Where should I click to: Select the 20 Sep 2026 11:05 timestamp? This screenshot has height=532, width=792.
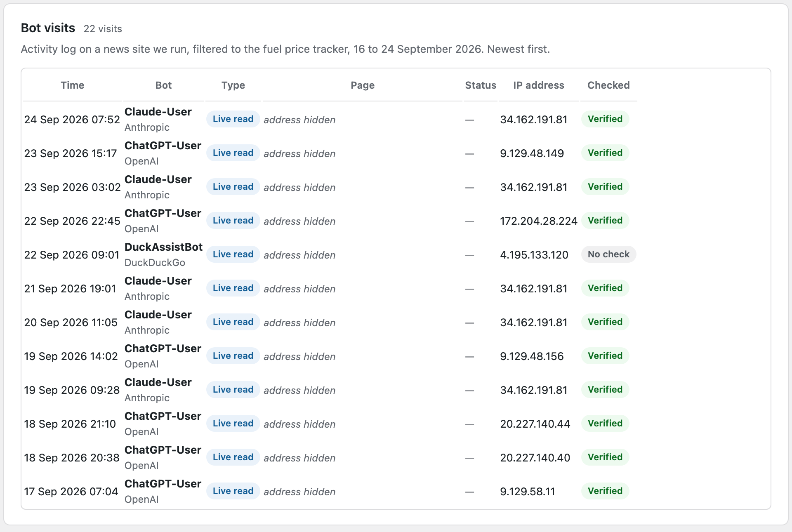click(71, 322)
